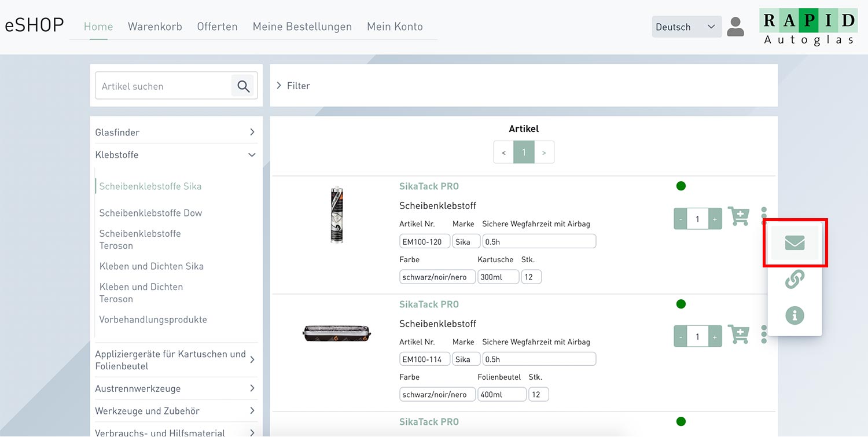Select Scheibenklebstoffe Dow subcategory
This screenshot has width=868, height=437.
click(x=150, y=213)
